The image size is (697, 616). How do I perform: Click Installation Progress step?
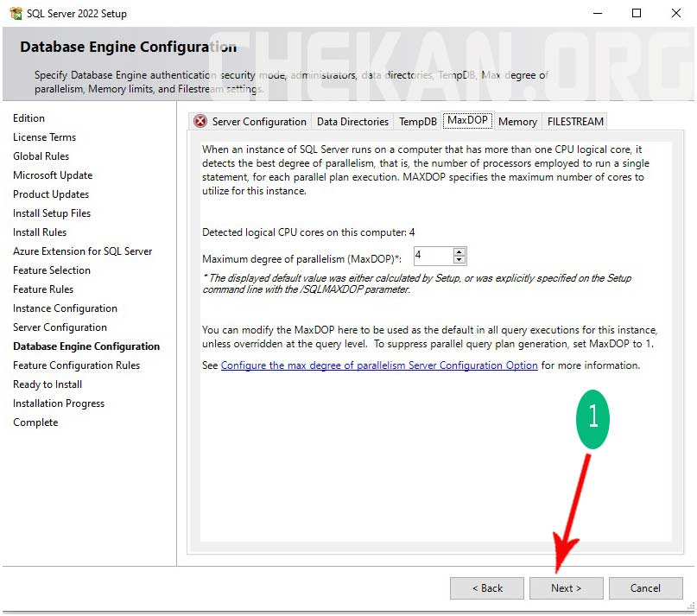59,403
